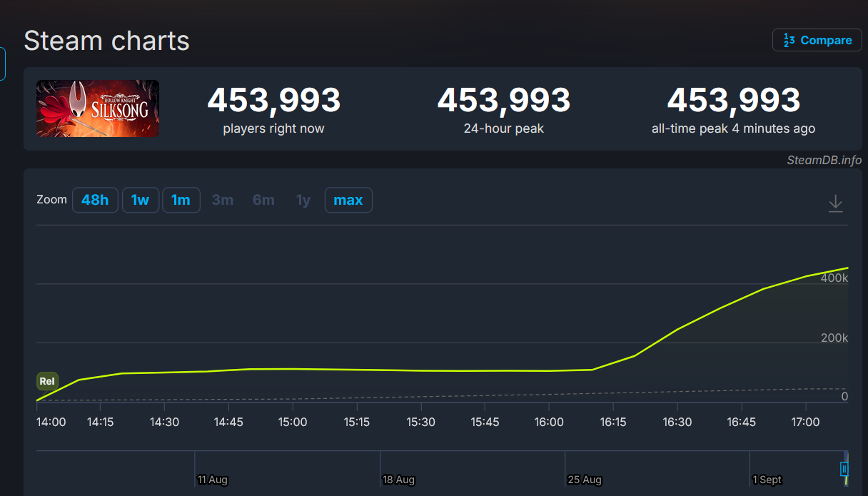The width and height of the screenshot is (868, 496).
Task: Click the Zoom label
Action: [x=51, y=200]
